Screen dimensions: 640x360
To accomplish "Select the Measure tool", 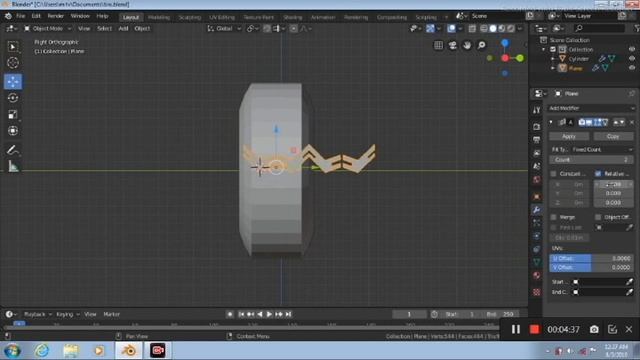I will pyautogui.click(x=13, y=166).
